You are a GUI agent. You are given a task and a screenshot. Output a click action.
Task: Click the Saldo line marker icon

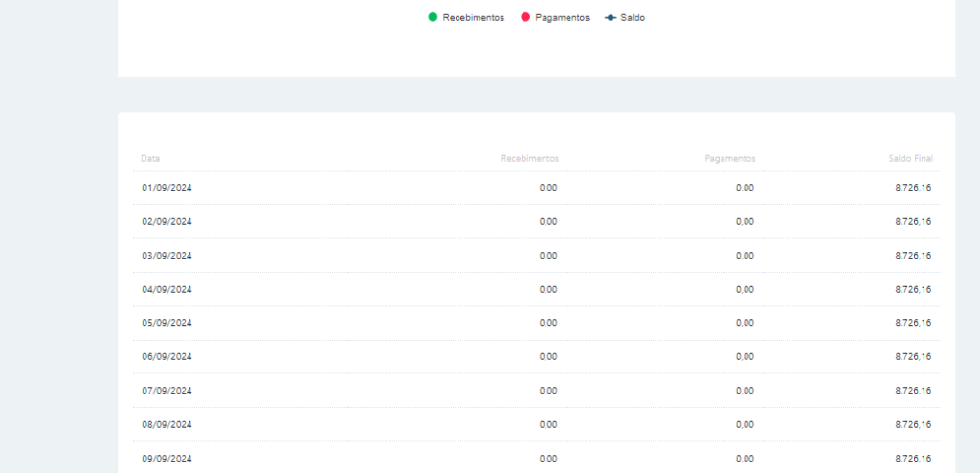(611, 17)
